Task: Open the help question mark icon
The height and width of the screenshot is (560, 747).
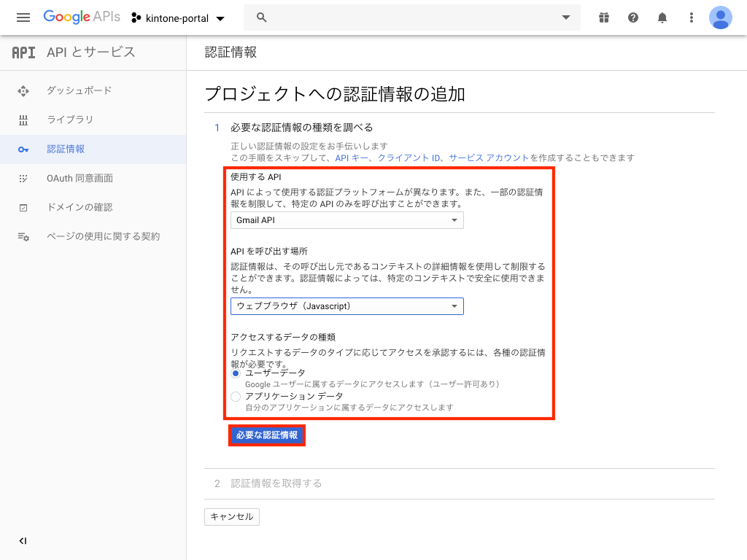Action: click(633, 17)
